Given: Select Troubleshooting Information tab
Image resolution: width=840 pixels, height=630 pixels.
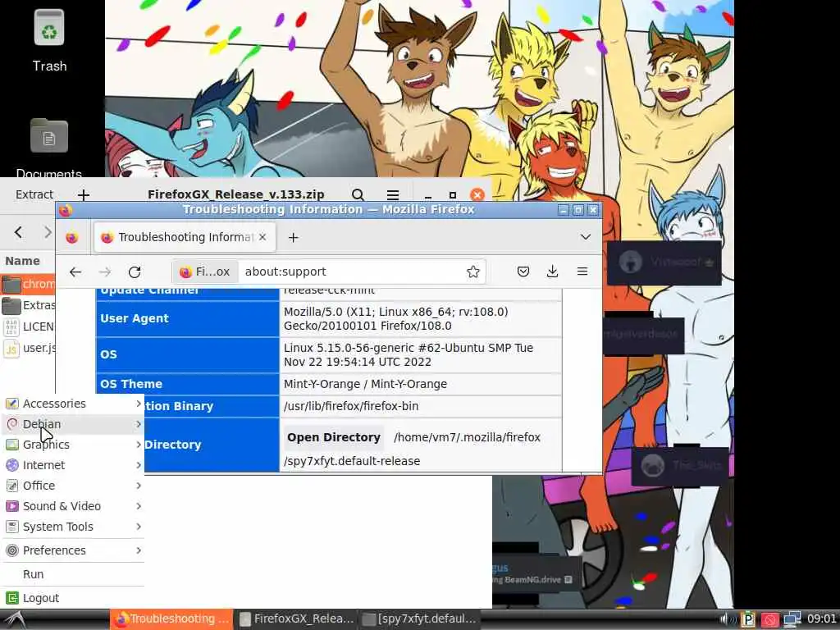Looking at the screenshot, I should pyautogui.click(x=185, y=237).
